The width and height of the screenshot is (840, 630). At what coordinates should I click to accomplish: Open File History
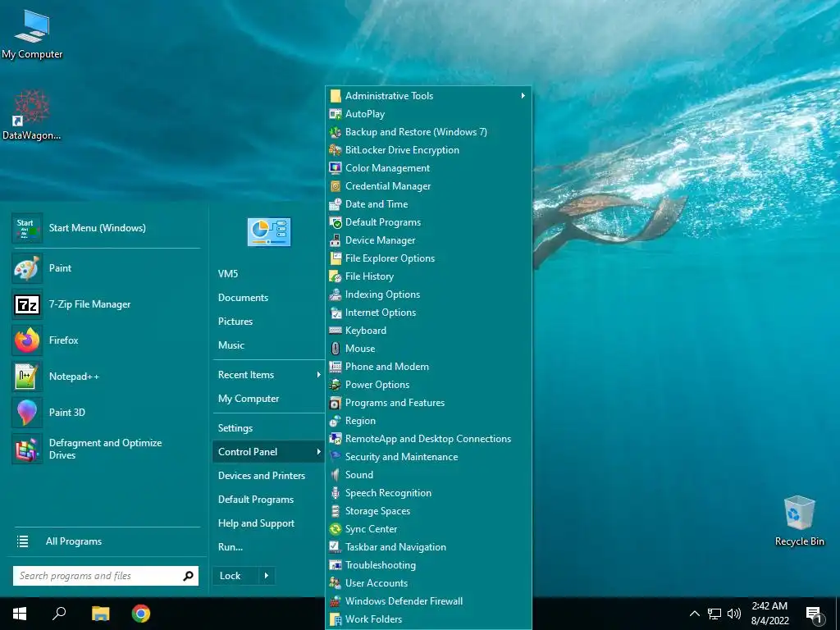click(428, 276)
